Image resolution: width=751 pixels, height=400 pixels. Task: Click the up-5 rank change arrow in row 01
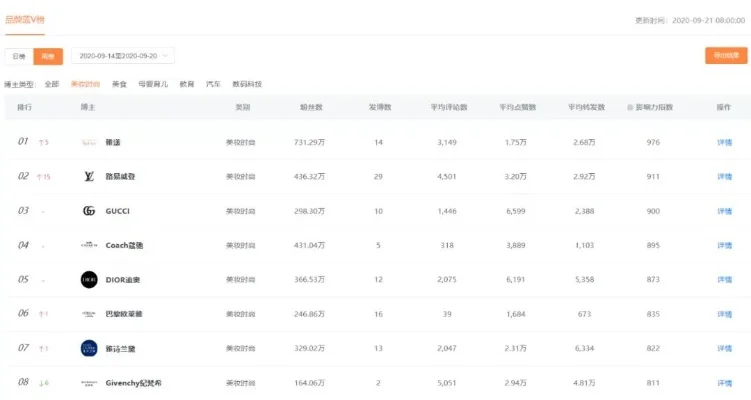[44, 142]
